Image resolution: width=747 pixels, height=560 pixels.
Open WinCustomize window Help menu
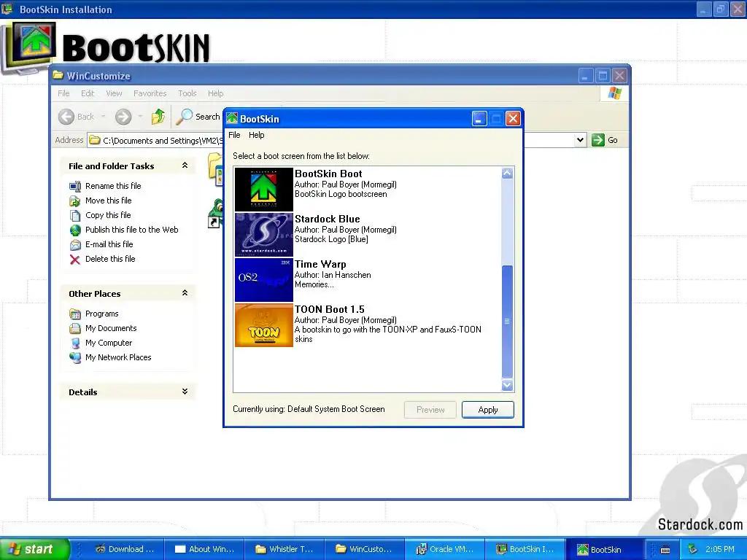215,93
